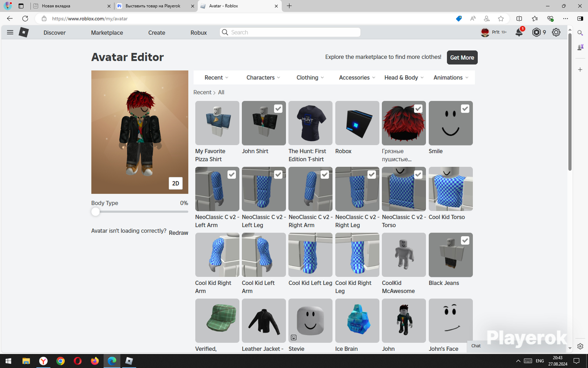Select the CoolKid McAwesome thumbnail
This screenshot has width=588, height=368.
(x=404, y=255)
